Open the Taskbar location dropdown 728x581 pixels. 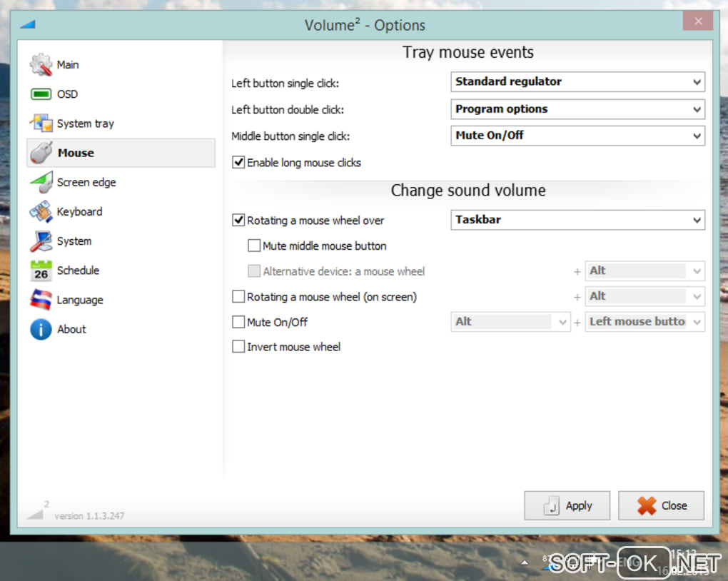pos(577,220)
